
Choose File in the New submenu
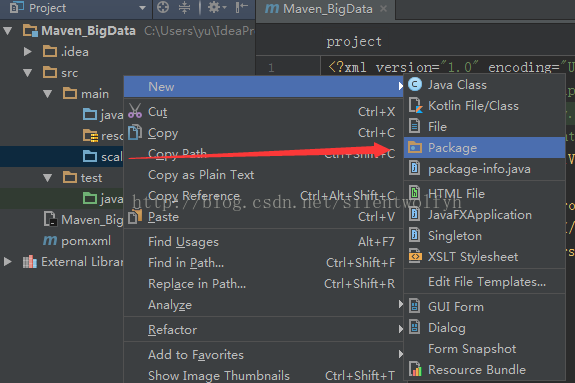[484, 127]
